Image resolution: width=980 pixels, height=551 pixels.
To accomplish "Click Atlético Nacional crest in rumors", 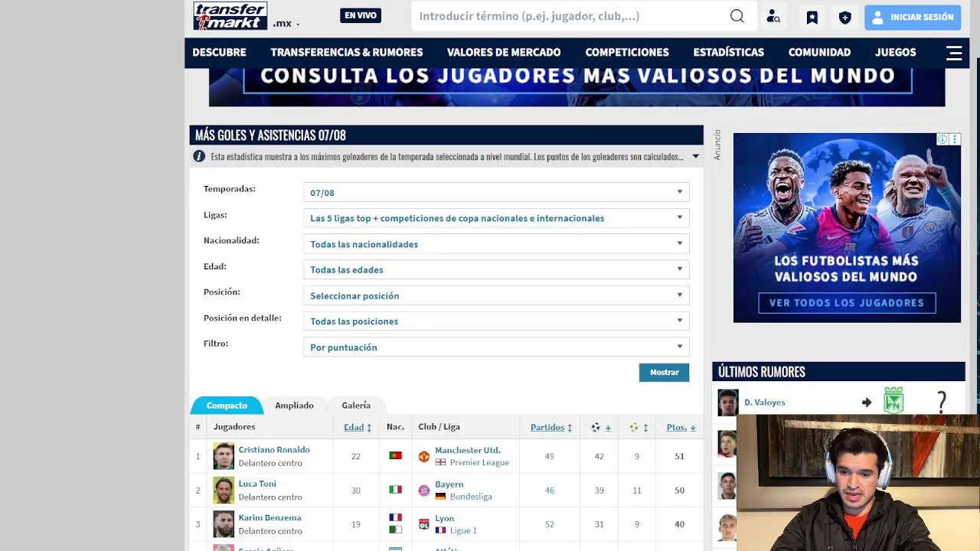I will (x=893, y=401).
